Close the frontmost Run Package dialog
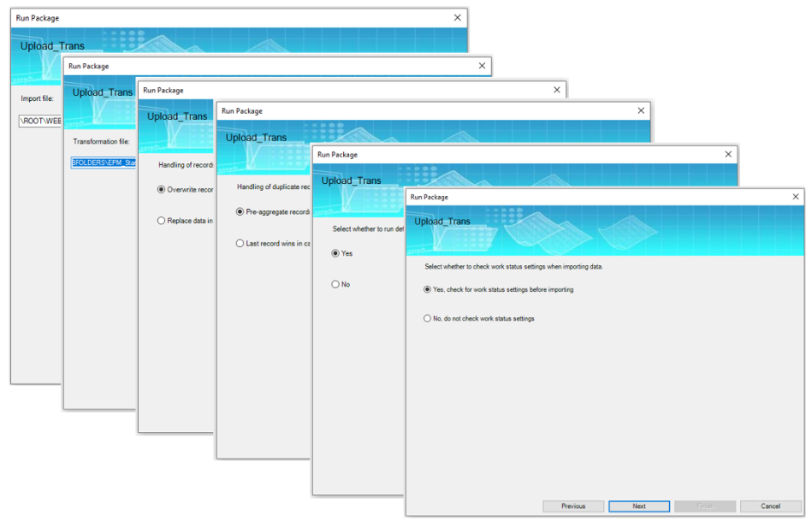This screenshot has height=527, width=812. click(x=794, y=196)
